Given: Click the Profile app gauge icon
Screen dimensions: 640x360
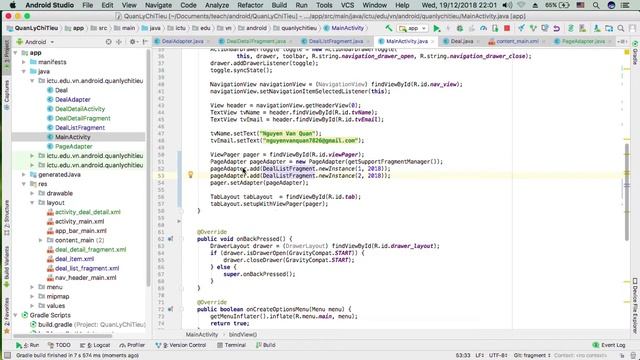Looking at the screenshot, I should (483, 28).
